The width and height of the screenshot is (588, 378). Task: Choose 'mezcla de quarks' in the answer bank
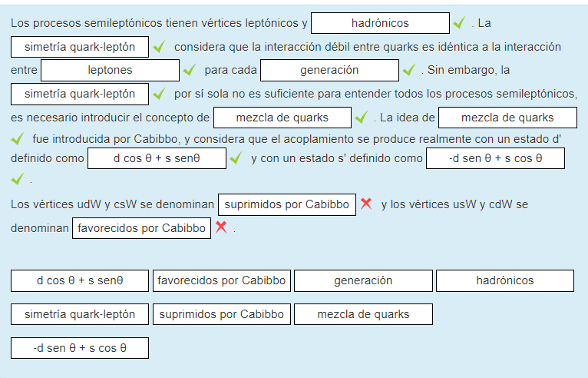click(x=362, y=314)
